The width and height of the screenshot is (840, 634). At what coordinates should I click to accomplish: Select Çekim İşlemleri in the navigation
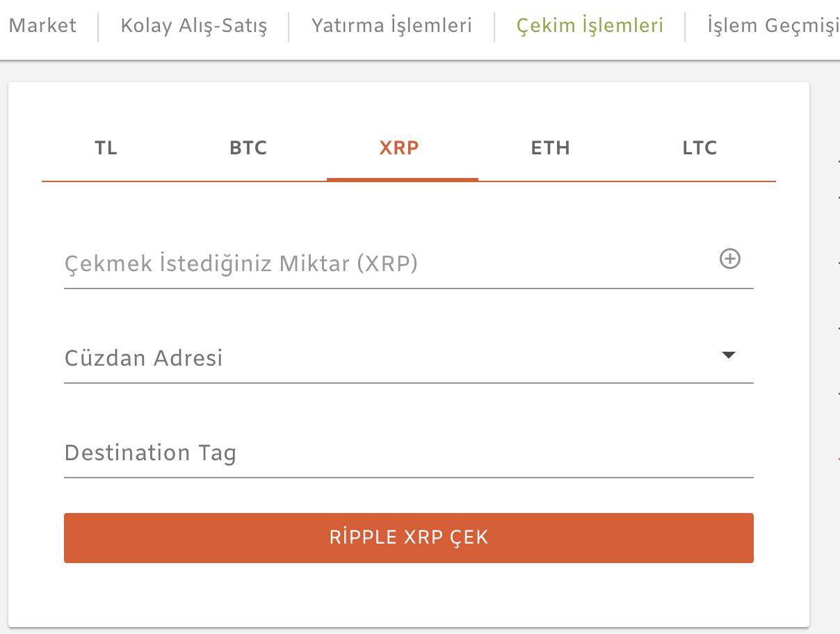(x=590, y=26)
